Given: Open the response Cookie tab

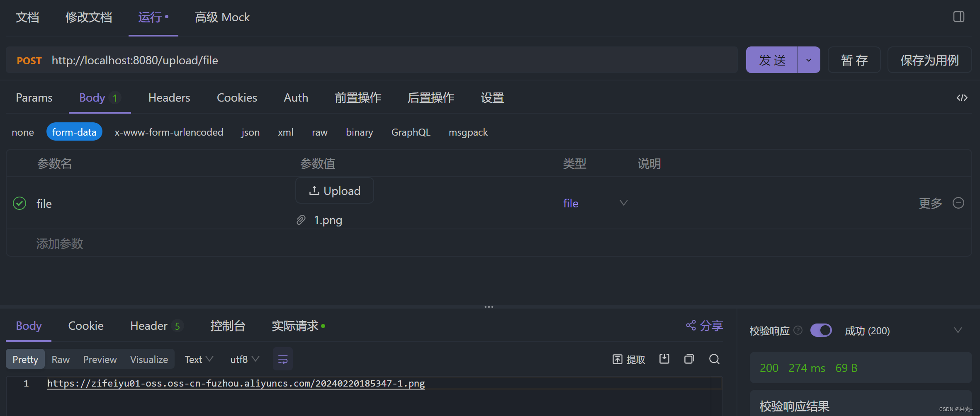Looking at the screenshot, I should point(86,326).
